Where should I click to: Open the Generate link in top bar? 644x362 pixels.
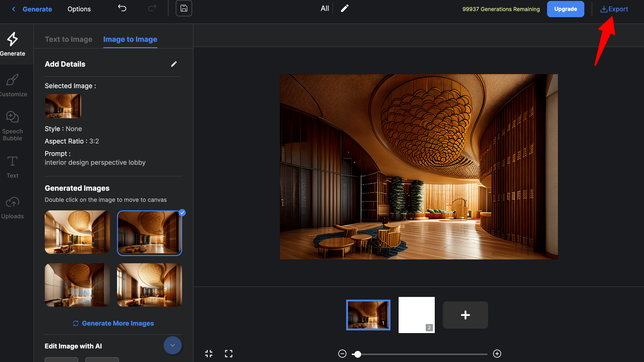tap(37, 9)
